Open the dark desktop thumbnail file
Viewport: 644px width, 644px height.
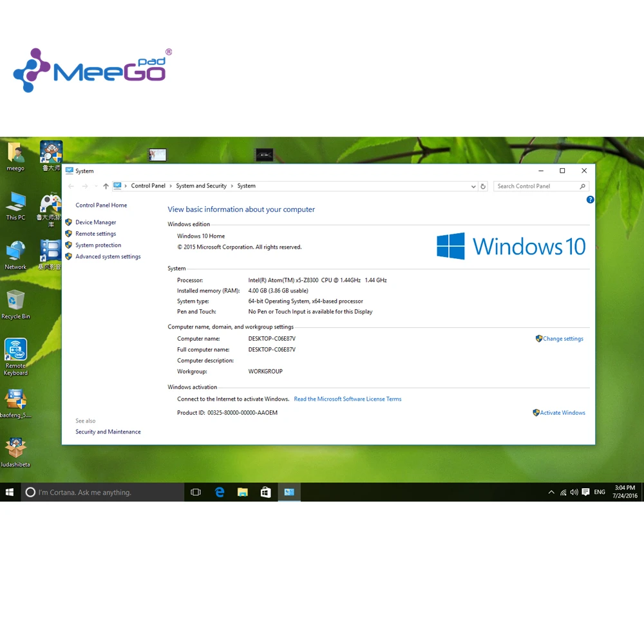tap(264, 155)
